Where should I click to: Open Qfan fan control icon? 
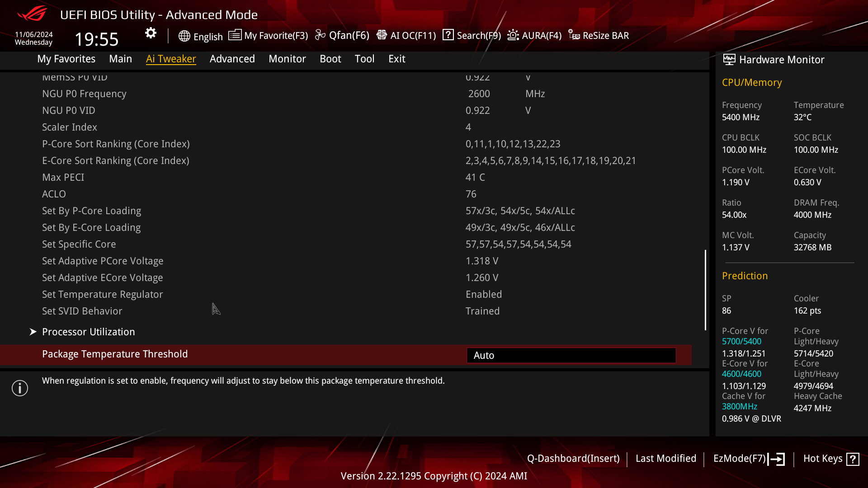click(320, 35)
